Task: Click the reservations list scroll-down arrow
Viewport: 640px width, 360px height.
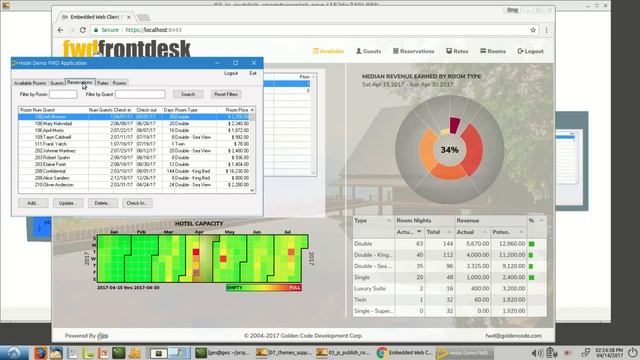Action: (x=252, y=190)
